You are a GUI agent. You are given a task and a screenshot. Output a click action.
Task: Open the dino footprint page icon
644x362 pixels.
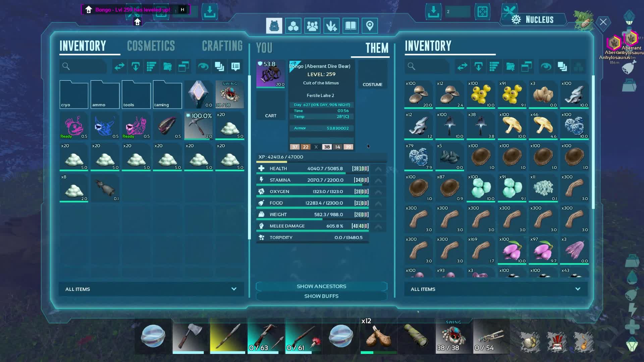pyautogui.click(x=331, y=26)
